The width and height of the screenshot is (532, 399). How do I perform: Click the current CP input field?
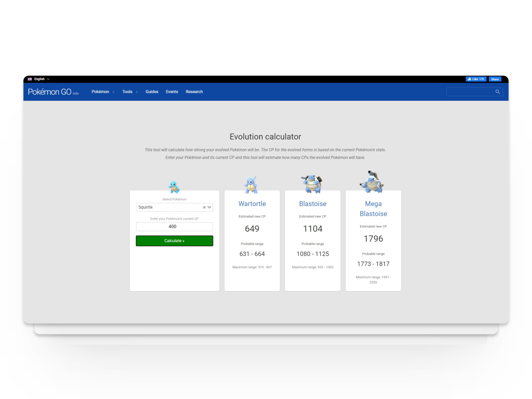pyautogui.click(x=174, y=226)
